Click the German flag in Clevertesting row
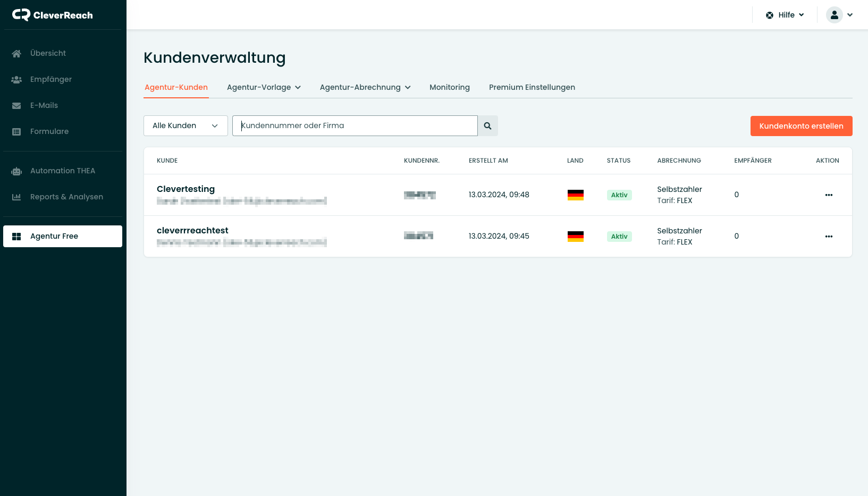The height and width of the screenshot is (496, 868). (575, 195)
